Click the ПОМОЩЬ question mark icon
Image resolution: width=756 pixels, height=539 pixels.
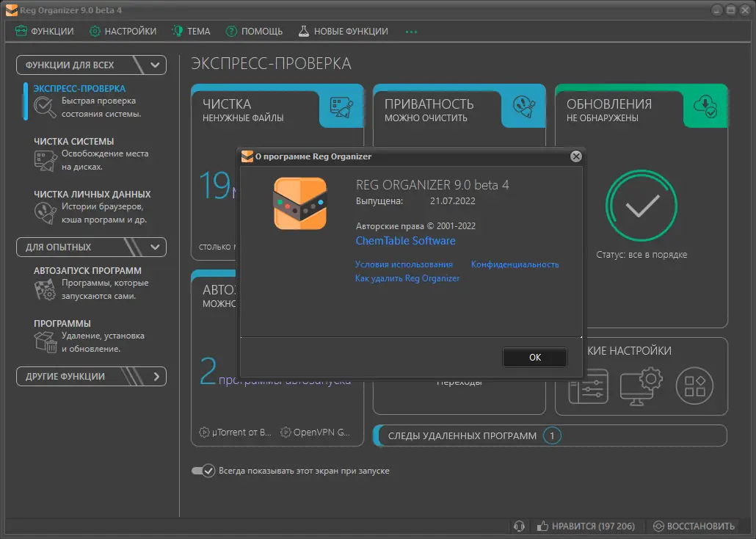(231, 32)
